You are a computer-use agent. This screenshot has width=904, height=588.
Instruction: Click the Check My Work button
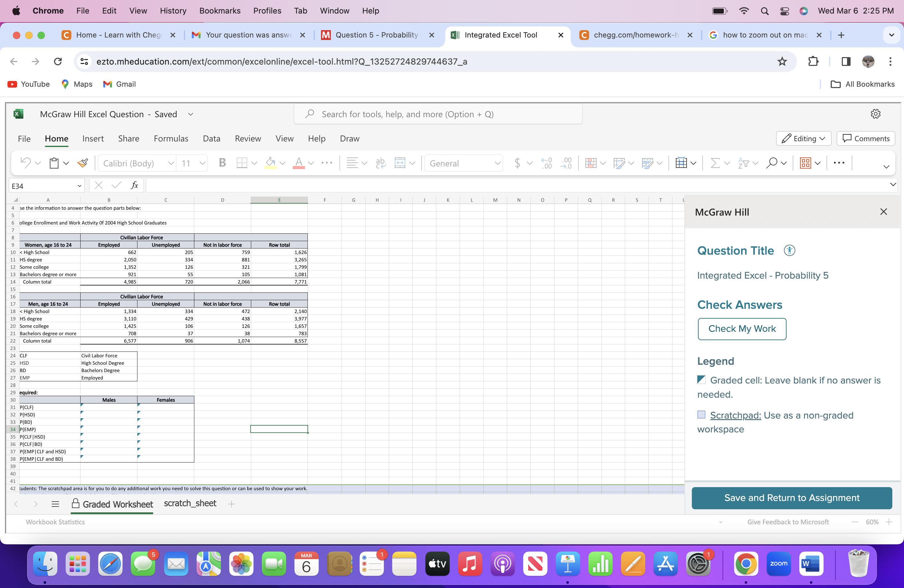coord(742,328)
